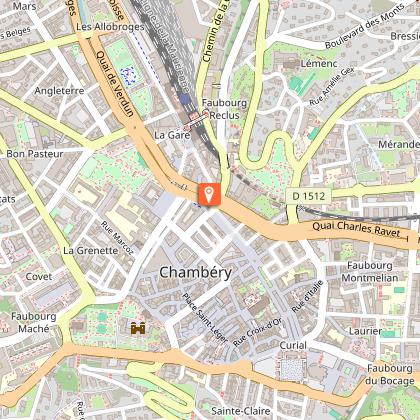This screenshot has height=420, width=420.
Task: Click the blue railway station dot
Action: (185, 98)
